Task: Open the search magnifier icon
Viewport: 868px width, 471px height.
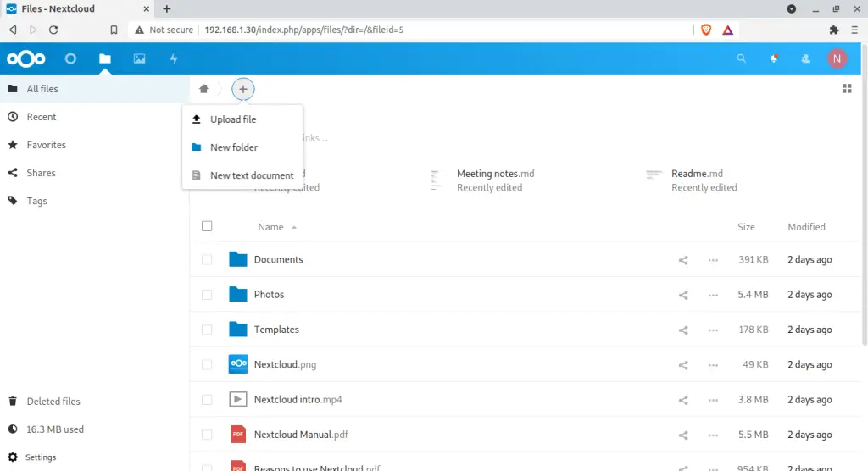Action: click(x=741, y=58)
